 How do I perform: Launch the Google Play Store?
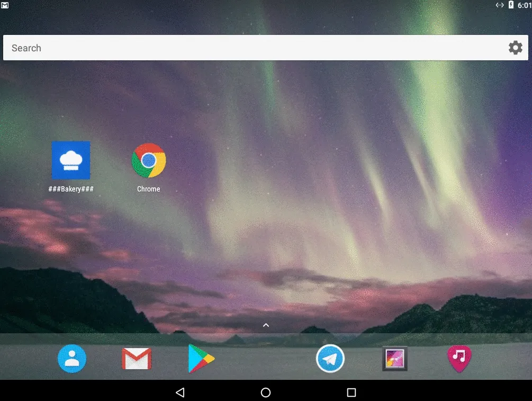tap(201, 358)
